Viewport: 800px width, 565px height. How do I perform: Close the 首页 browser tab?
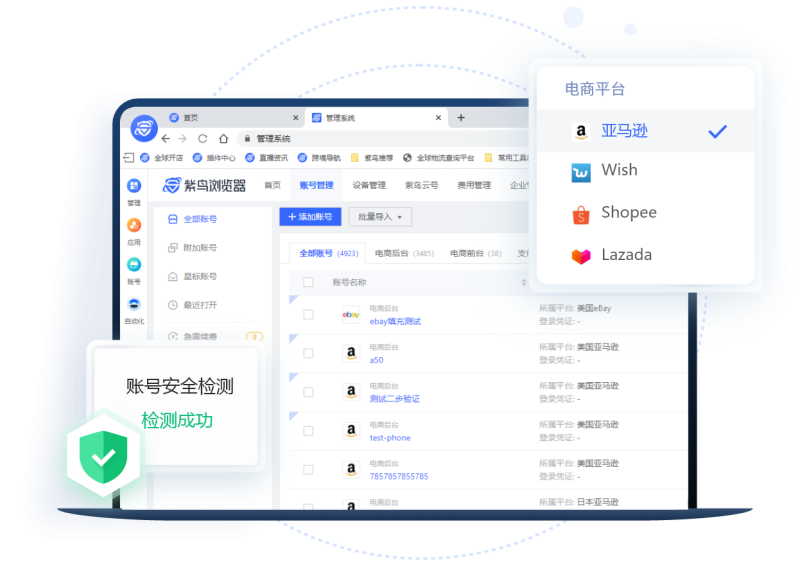[x=295, y=118]
